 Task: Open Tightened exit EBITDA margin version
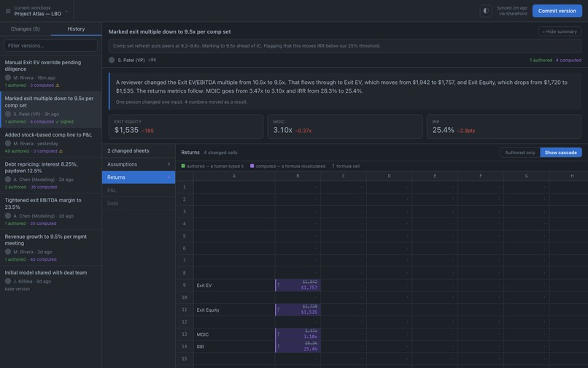(50, 212)
